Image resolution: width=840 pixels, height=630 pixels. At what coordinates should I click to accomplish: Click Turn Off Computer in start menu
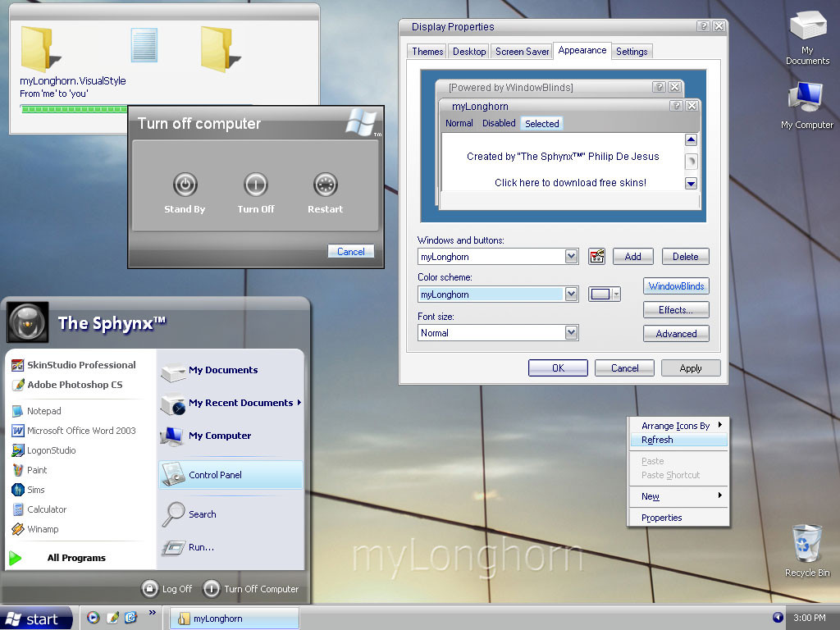tap(251, 589)
